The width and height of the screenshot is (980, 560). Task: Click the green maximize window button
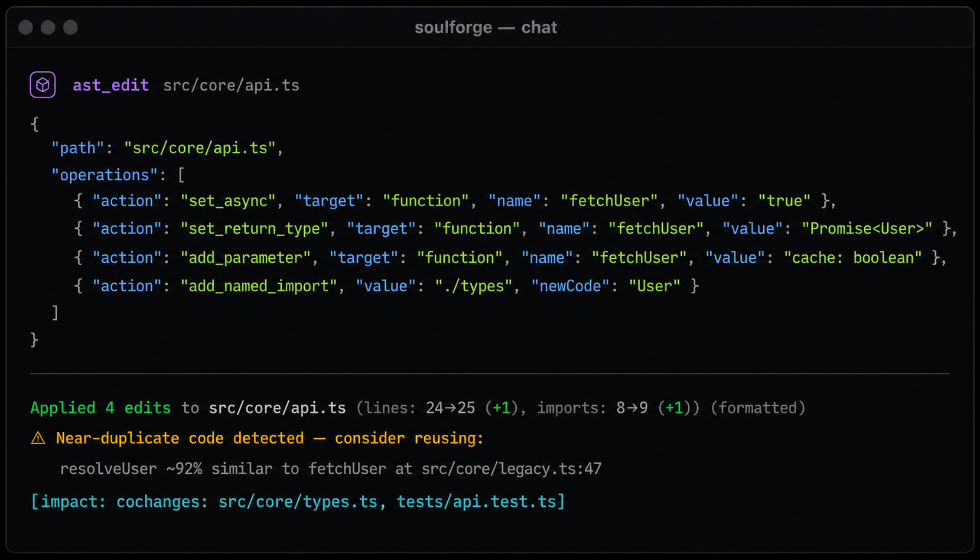click(x=70, y=27)
